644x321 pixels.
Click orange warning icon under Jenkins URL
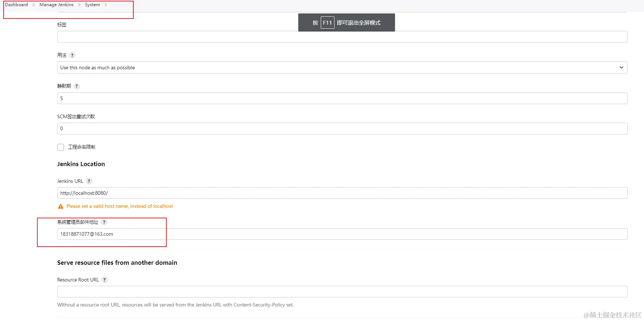pos(61,206)
